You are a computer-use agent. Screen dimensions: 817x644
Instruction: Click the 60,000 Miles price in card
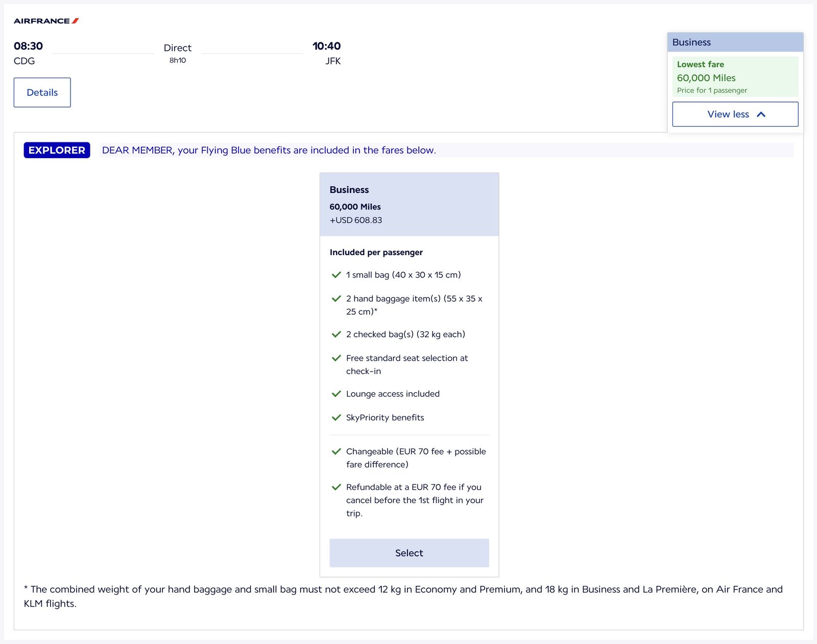(x=355, y=207)
